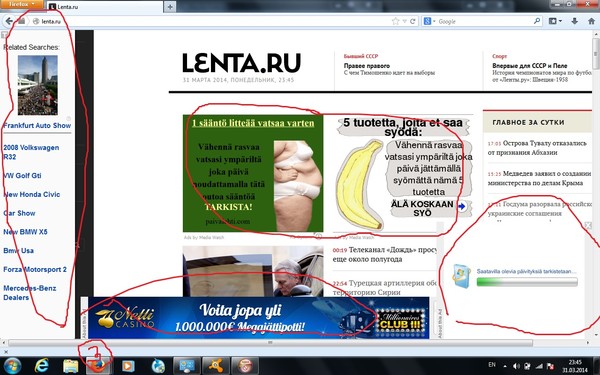Click the New Honda Civic link
Image resolution: width=600 pixels, height=375 pixels.
pyautogui.click(x=32, y=194)
